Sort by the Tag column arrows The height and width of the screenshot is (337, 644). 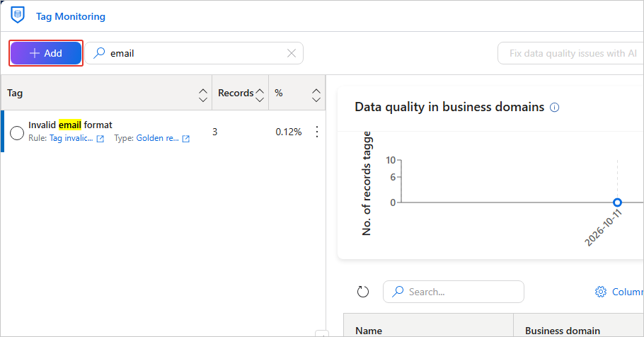tap(203, 96)
